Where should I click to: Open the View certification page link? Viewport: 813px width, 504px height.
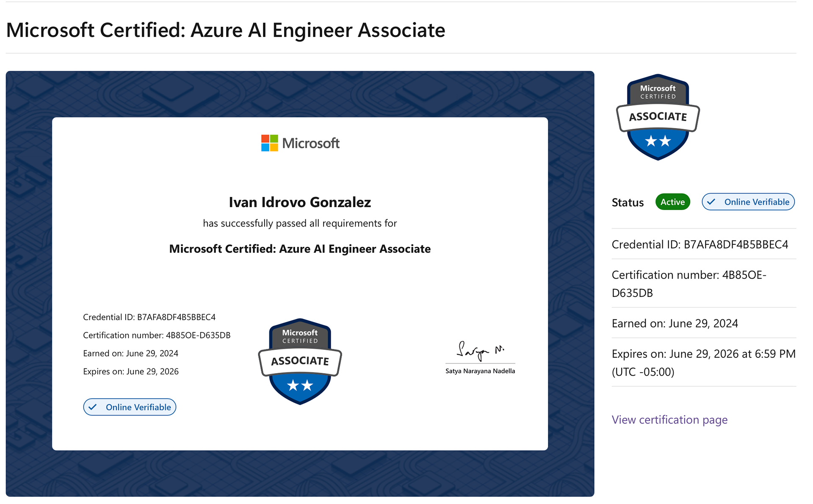coord(669,420)
